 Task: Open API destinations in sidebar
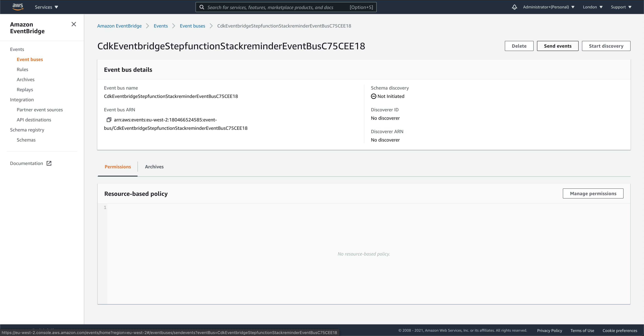pyautogui.click(x=34, y=120)
